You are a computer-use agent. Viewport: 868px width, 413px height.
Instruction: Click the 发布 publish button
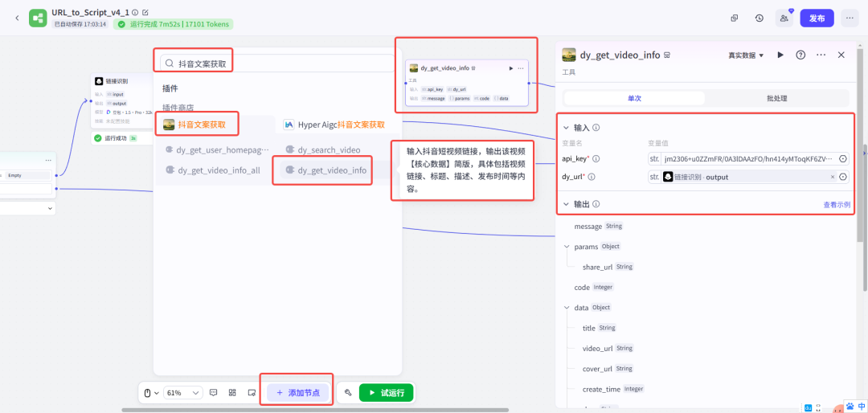click(x=817, y=18)
